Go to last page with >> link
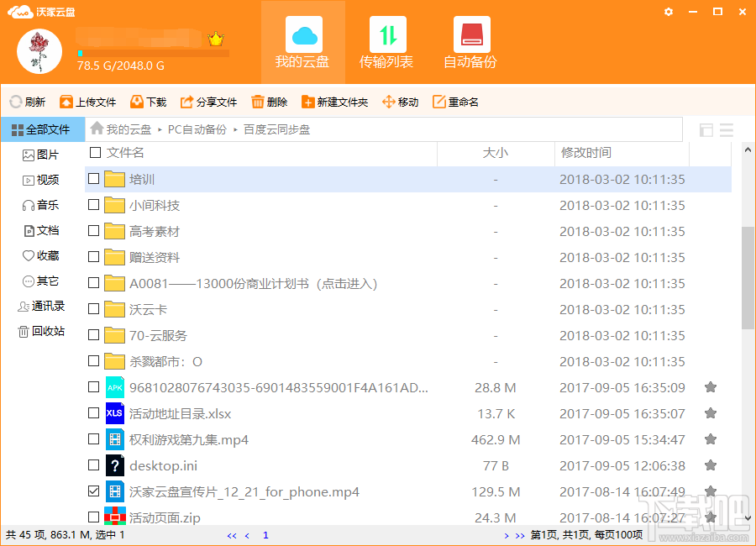The image size is (756, 546). click(x=520, y=535)
